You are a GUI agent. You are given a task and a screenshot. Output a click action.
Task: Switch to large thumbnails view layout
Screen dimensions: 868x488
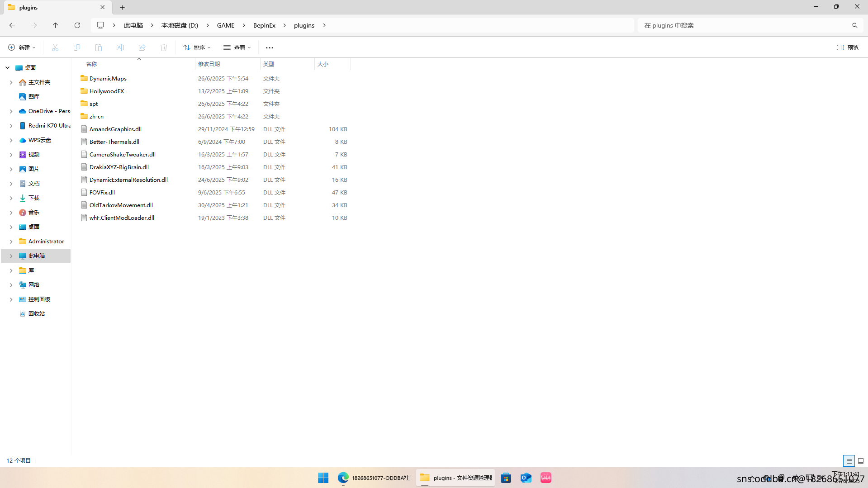point(861,461)
